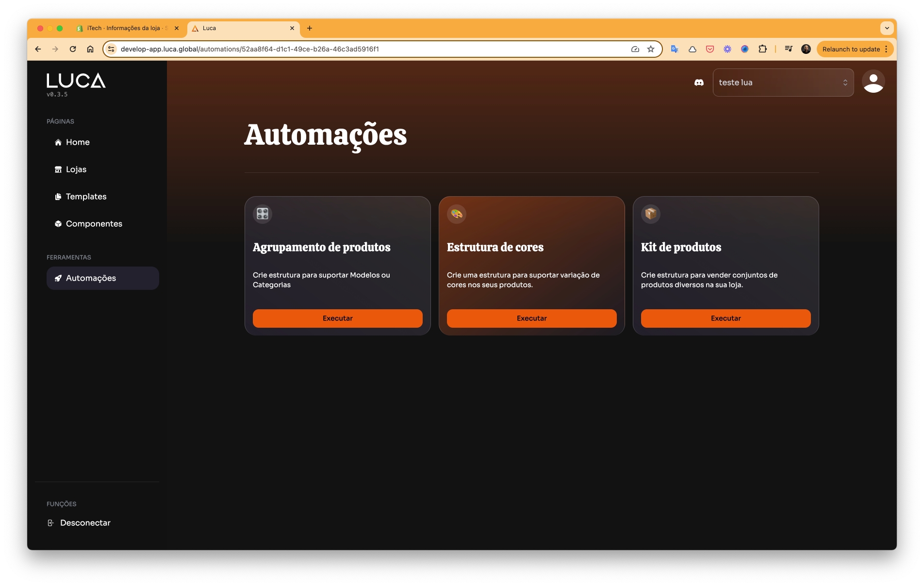This screenshot has height=586, width=924.
Task: Navigate to Templates in the sidebar
Action: (86, 197)
